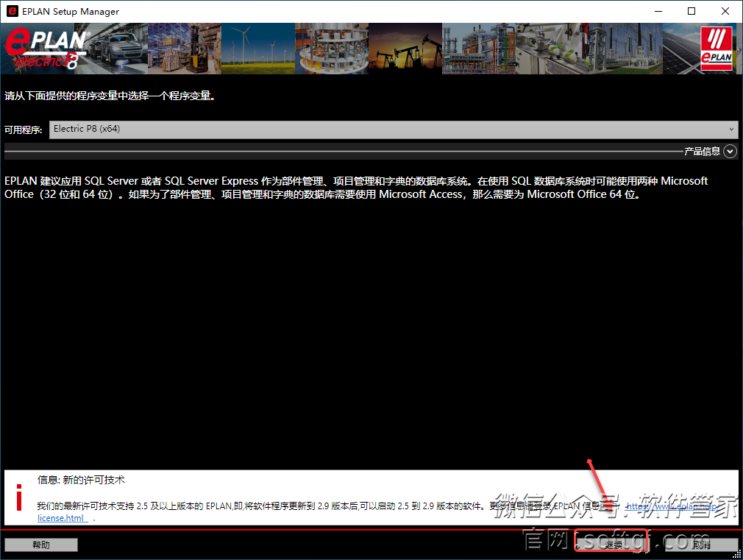Open the license.html hyperlink

[x=62, y=518]
